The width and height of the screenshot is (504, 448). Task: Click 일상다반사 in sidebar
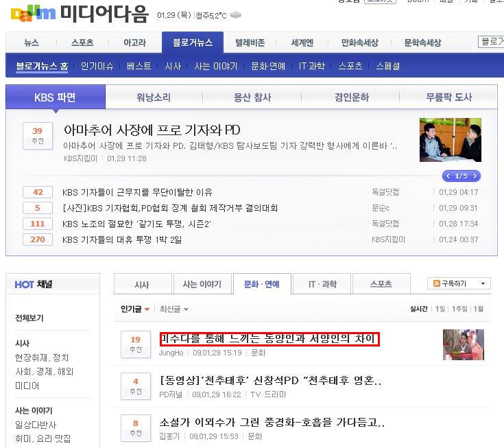click(x=36, y=425)
